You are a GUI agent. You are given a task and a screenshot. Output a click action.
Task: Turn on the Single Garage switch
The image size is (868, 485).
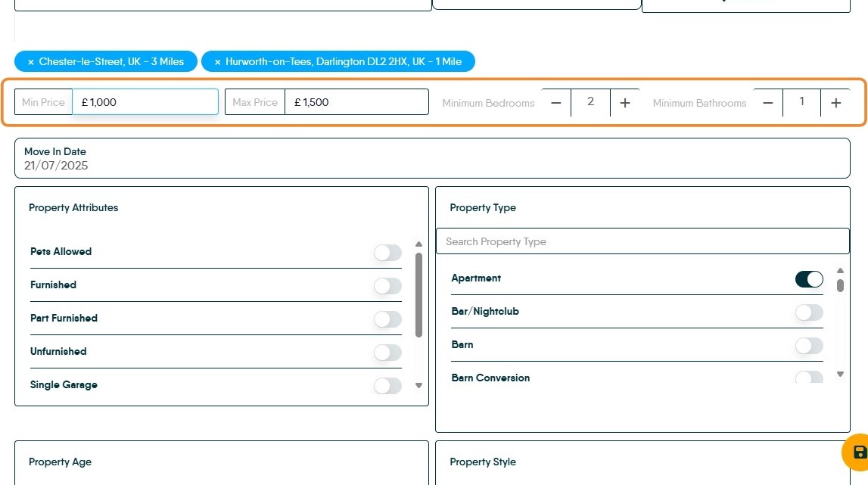(x=387, y=385)
